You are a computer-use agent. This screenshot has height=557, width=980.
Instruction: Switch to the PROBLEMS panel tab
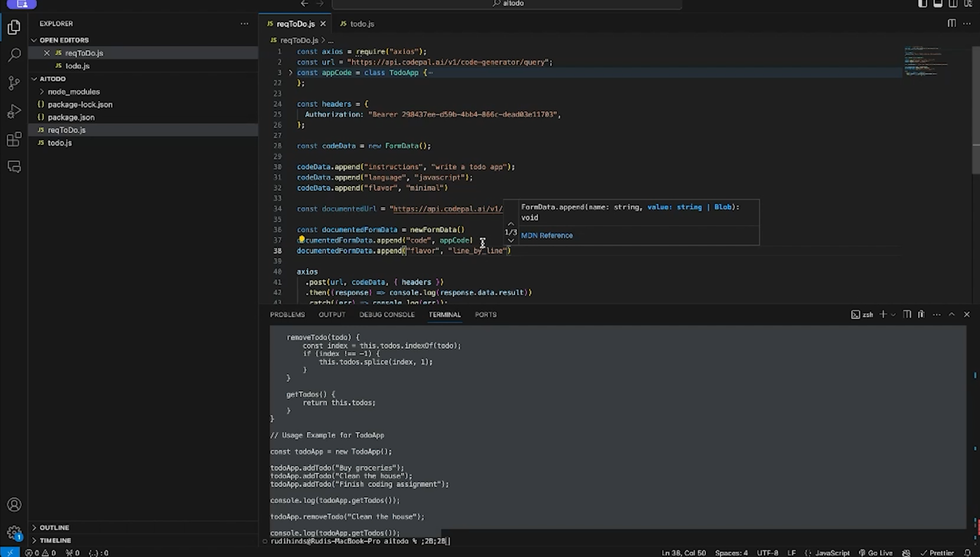coord(287,314)
